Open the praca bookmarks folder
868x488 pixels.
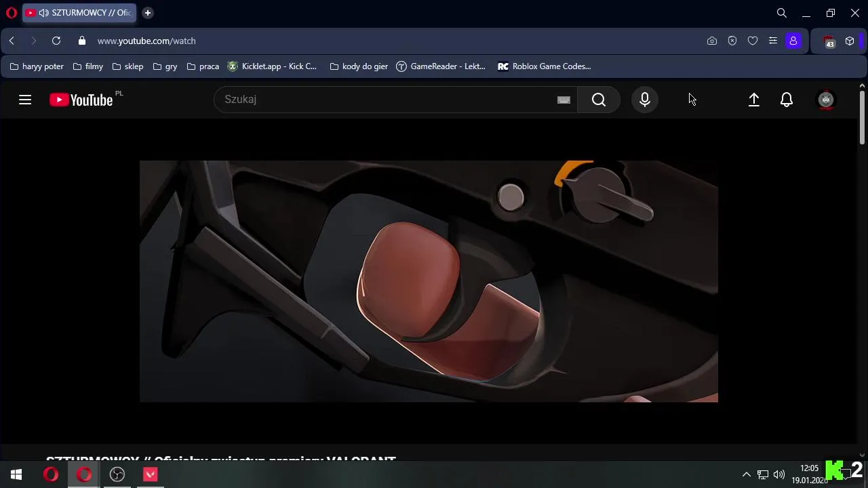coord(203,66)
